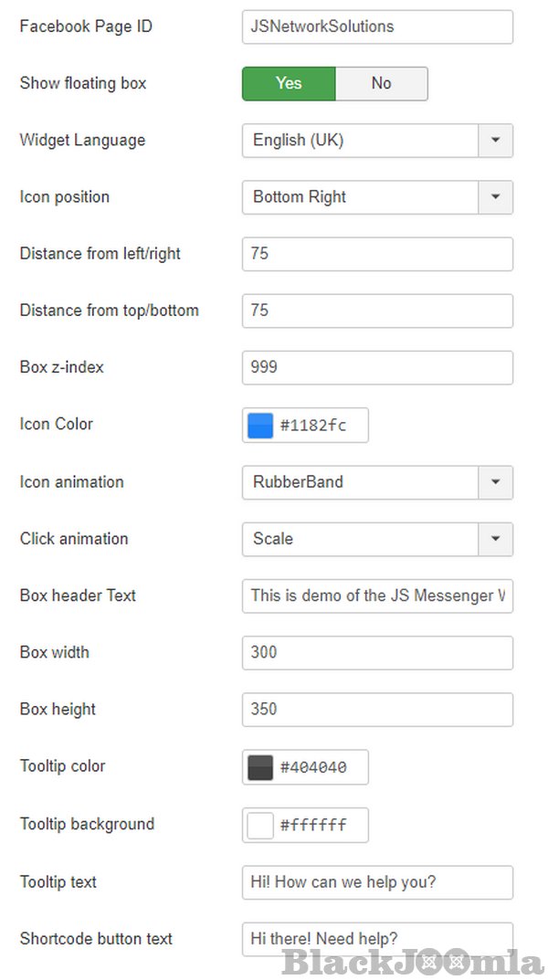Open the Icon position dropdown arrow
Viewport: 548px width, 980px height.
tap(495, 197)
